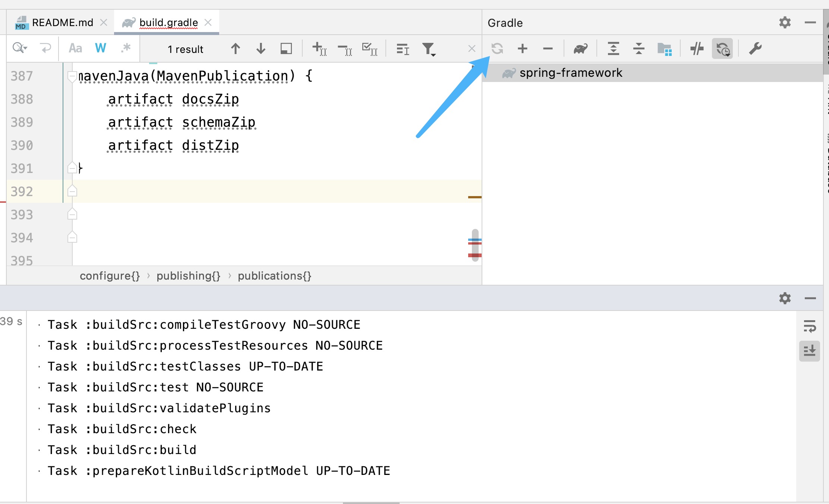Toggle Regex (.*) search option
Viewport: 829px width, 504px height.
(x=126, y=48)
